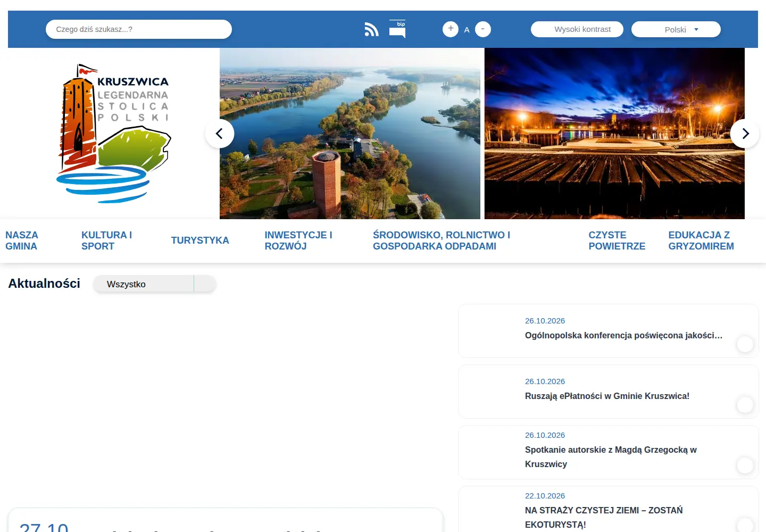Viewport: 766px width, 532px height.
Task: Increase font size with plus button
Action: (x=451, y=29)
